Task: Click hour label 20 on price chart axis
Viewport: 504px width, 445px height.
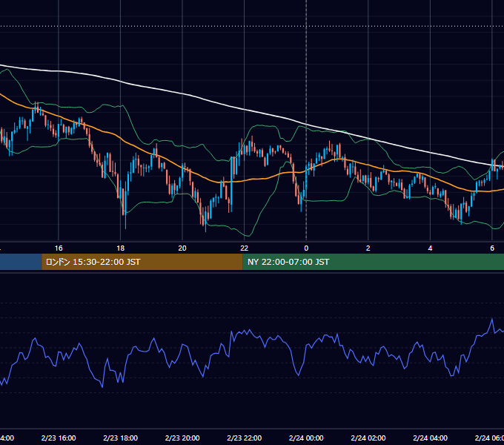Action: click(182, 248)
